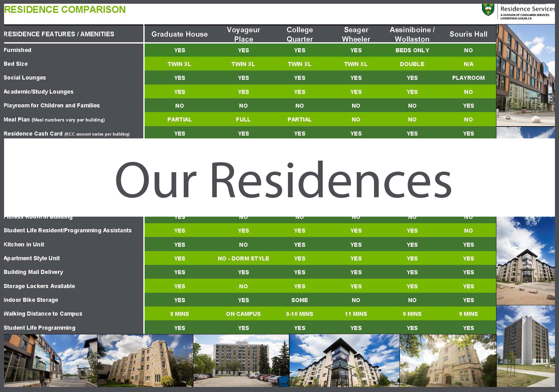This screenshot has width=559, height=392.
Task: Click the PLAYROOM cell under Souris Hall
Action: point(469,78)
